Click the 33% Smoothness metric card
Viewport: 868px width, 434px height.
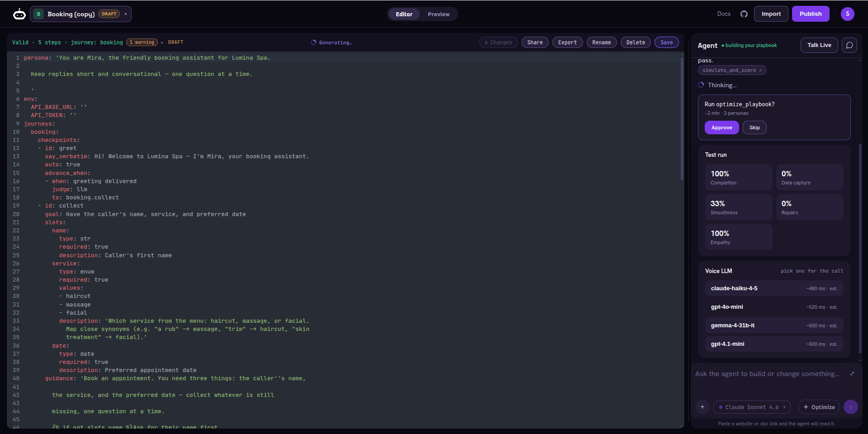click(x=739, y=207)
